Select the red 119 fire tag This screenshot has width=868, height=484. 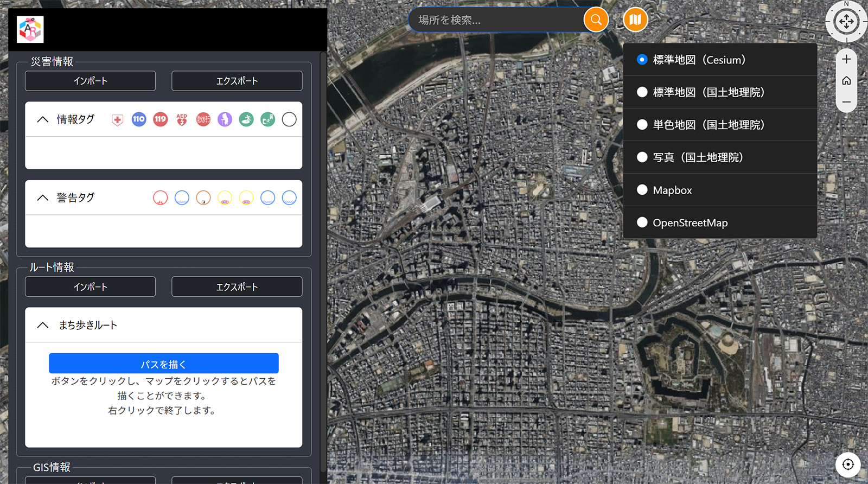pyautogui.click(x=160, y=119)
